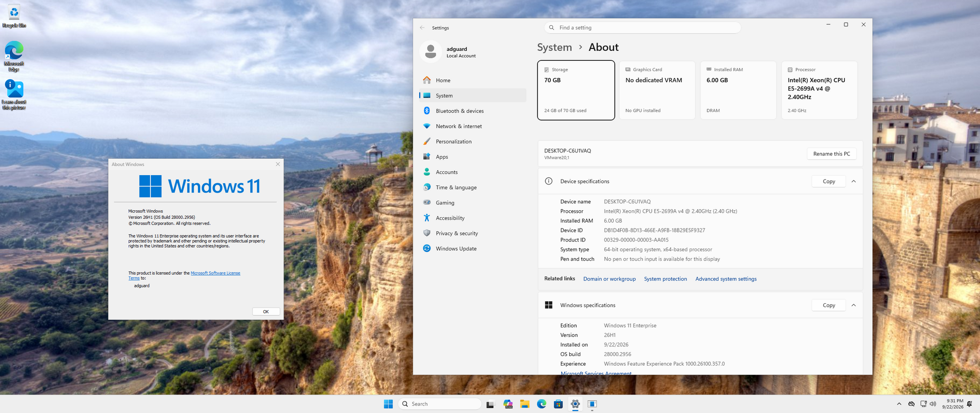
Task: Click the Product ID value 00329-00000-00003-AA015
Action: (636, 240)
